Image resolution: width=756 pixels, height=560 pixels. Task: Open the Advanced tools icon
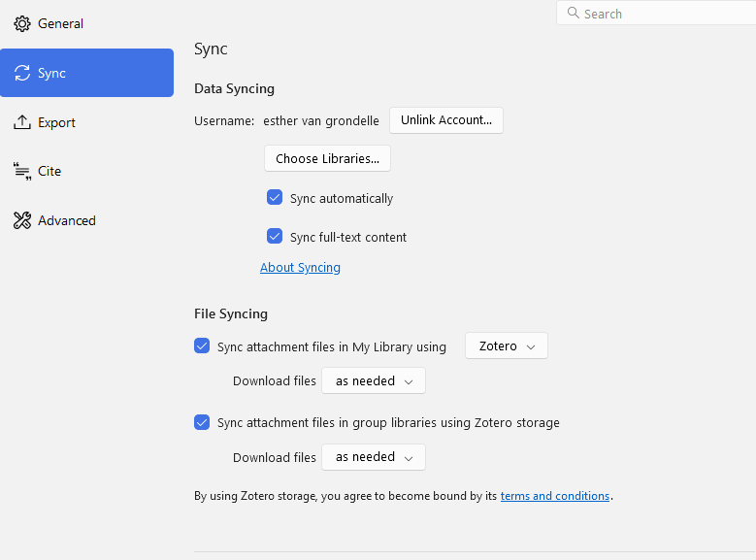(x=22, y=220)
